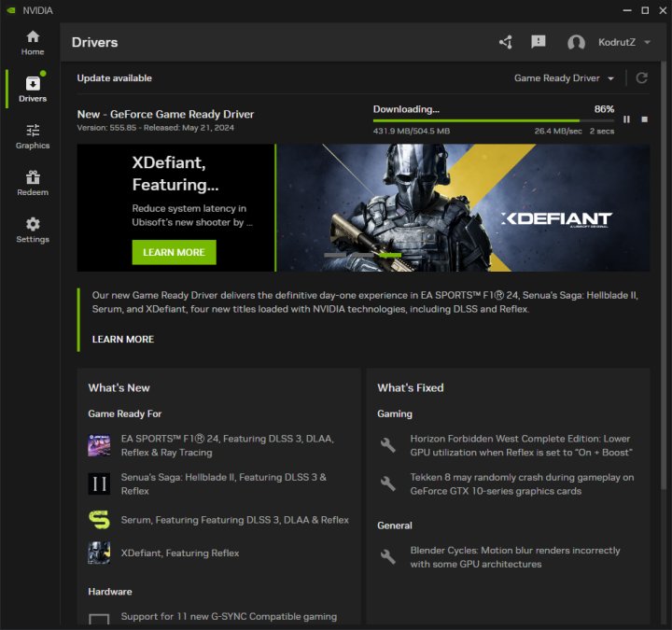Open the Graphics sidebar section
The width and height of the screenshot is (672, 630).
click(33, 136)
